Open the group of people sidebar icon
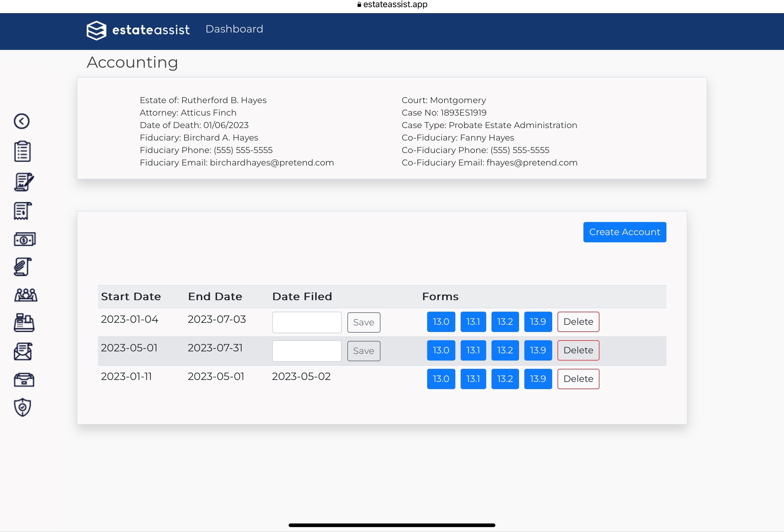The width and height of the screenshot is (784, 532). click(x=26, y=295)
